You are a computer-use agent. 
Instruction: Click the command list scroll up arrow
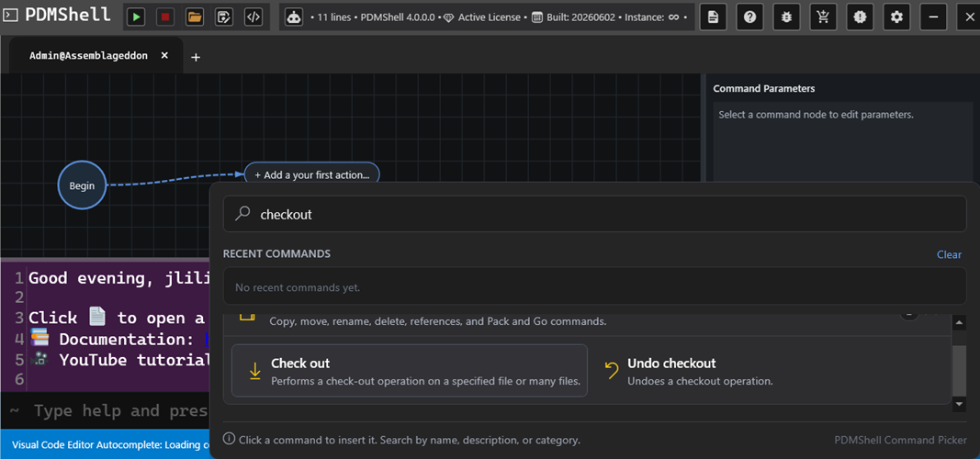(x=959, y=323)
